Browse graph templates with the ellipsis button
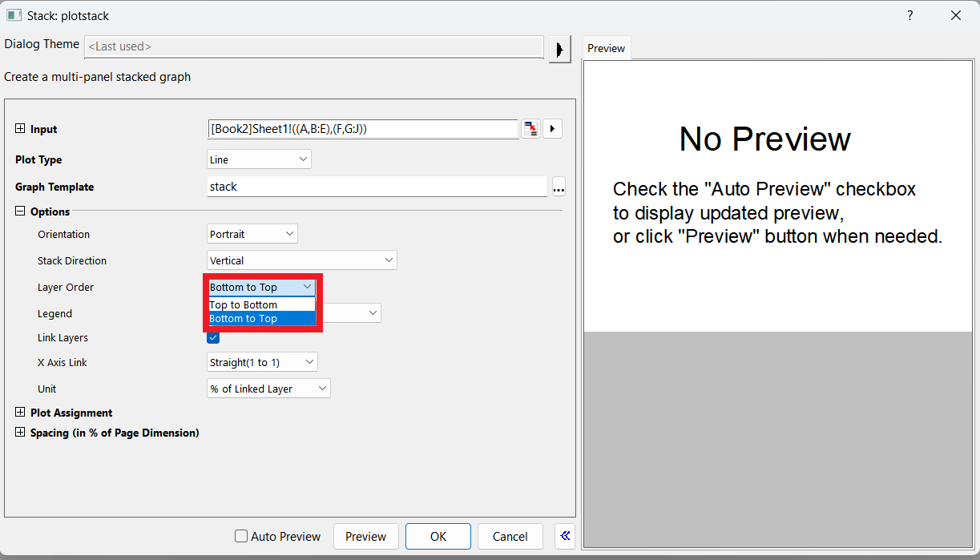Image resolution: width=980 pixels, height=560 pixels. [x=559, y=187]
